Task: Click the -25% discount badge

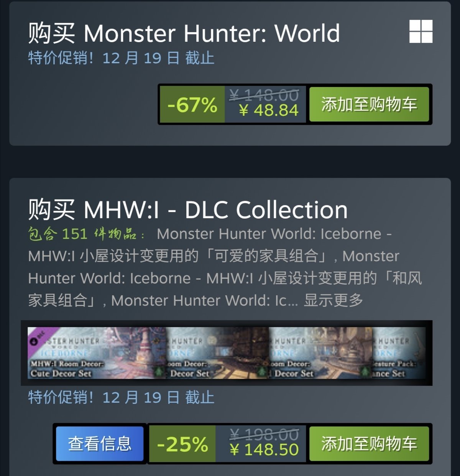Action: (x=182, y=444)
